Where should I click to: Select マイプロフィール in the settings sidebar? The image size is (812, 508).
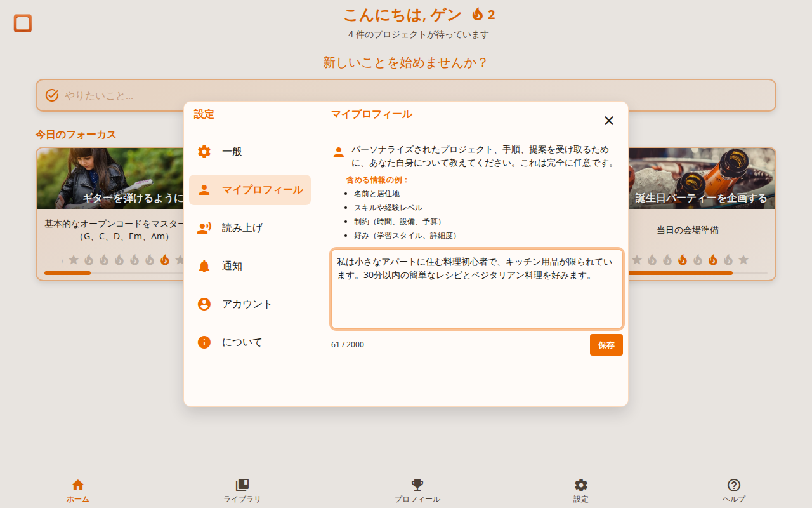coord(250,190)
